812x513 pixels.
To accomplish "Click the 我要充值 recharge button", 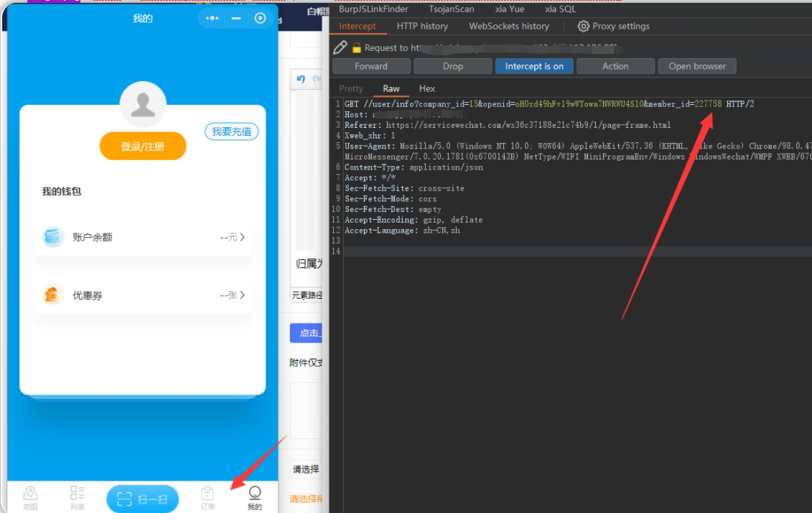I will tap(231, 131).
